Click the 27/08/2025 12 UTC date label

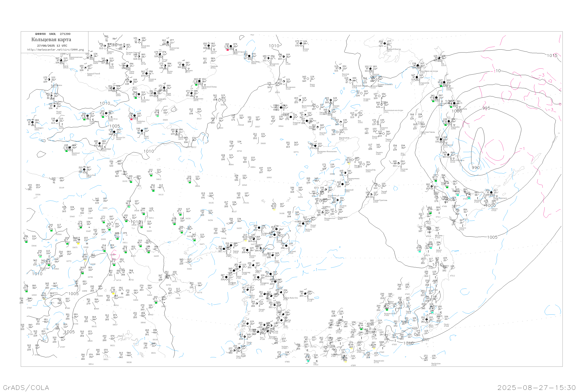52,46
